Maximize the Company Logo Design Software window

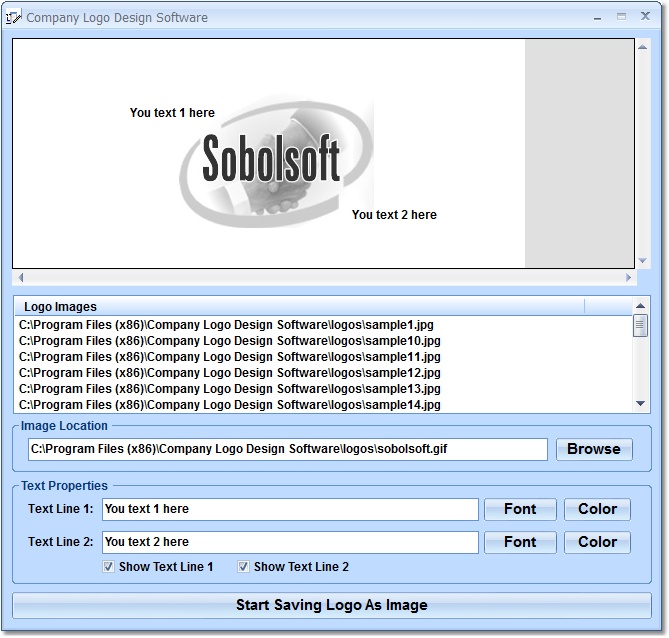(x=621, y=17)
